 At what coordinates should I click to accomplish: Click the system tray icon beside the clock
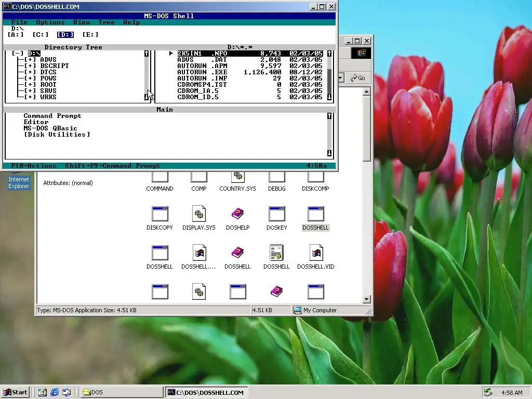(488, 393)
